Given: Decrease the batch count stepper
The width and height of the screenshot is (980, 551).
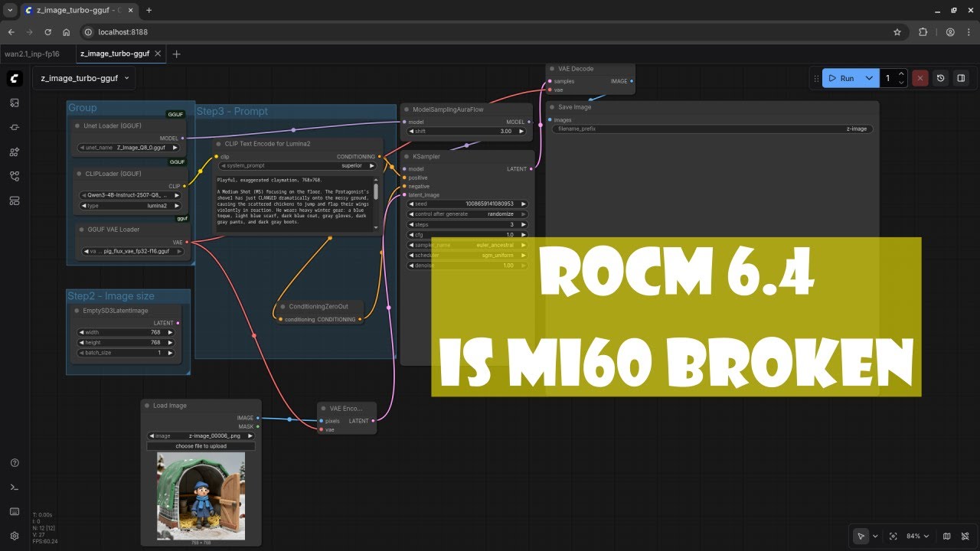Looking at the screenshot, I should point(901,82).
